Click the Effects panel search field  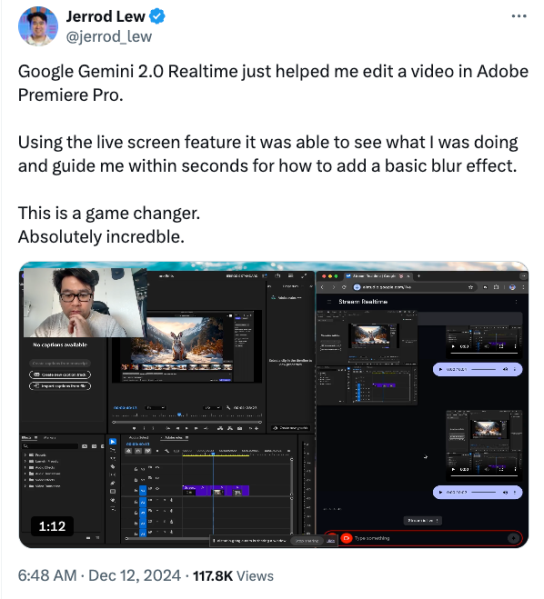[x=50, y=446]
